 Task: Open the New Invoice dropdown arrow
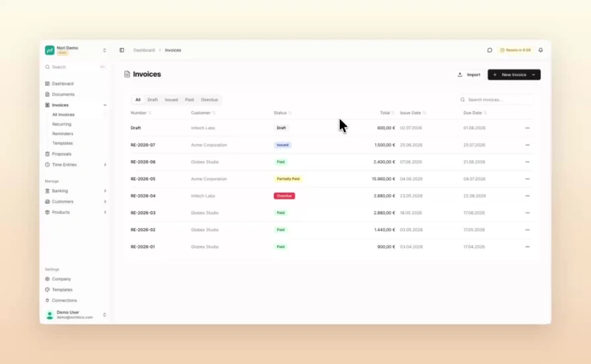coord(533,75)
